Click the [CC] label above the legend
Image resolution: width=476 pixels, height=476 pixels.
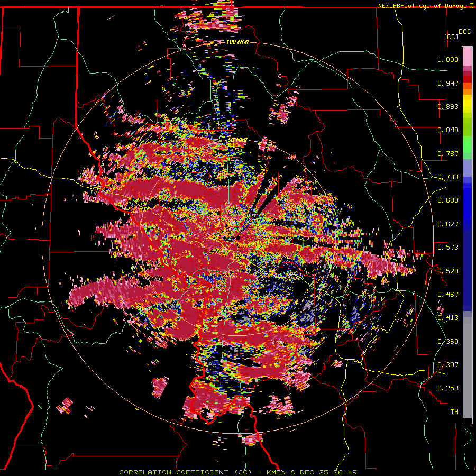coord(451,36)
